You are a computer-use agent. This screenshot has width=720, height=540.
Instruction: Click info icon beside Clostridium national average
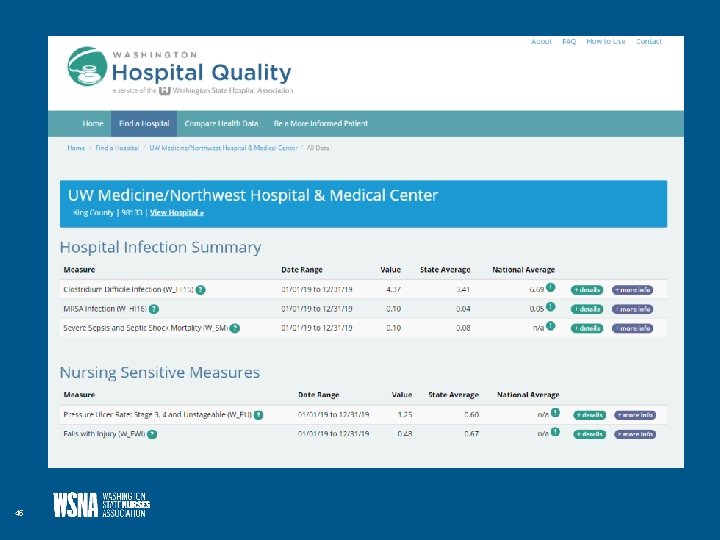coord(551,287)
